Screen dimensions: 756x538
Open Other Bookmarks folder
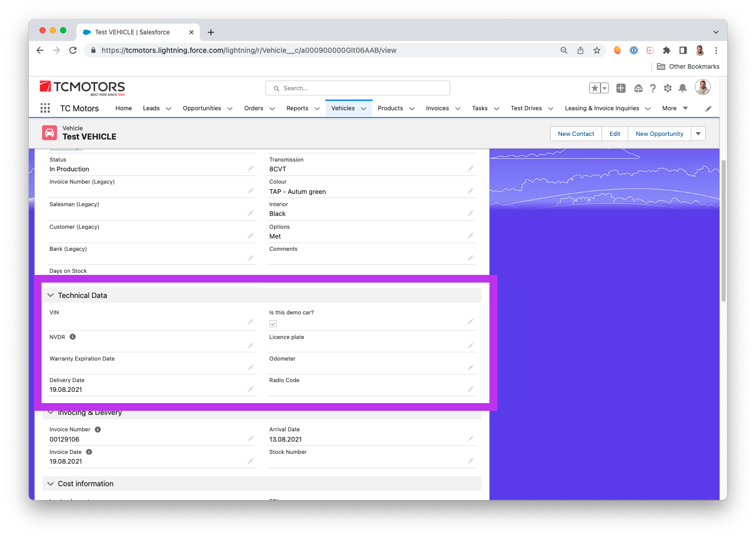click(688, 67)
